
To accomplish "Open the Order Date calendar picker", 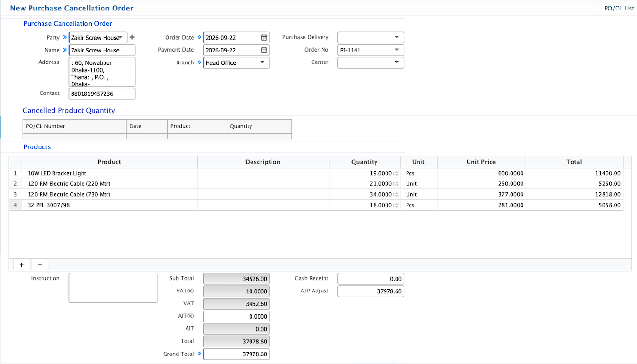I will pos(264,38).
